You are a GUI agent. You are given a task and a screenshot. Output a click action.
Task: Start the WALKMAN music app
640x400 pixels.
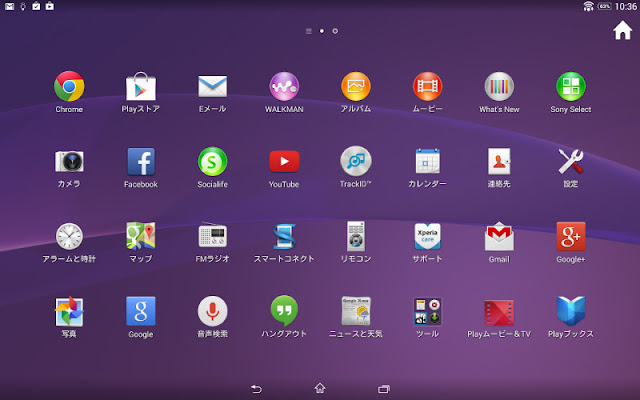[x=284, y=86]
